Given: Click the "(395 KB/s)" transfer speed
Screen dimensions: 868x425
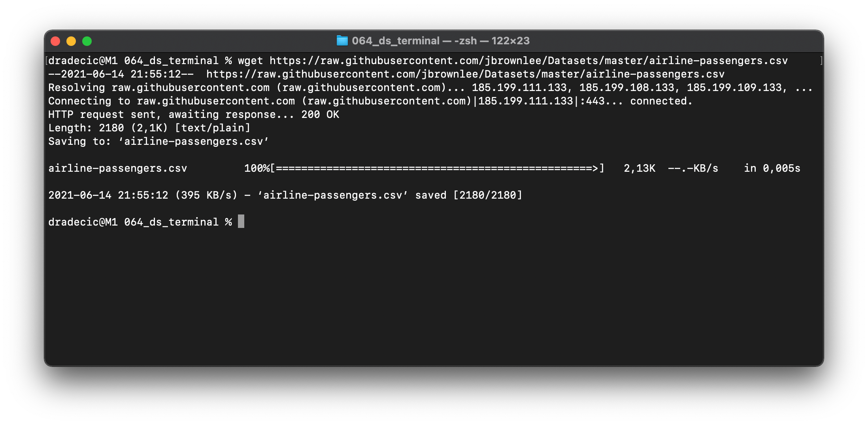Looking at the screenshot, I should tap(206, 195).
